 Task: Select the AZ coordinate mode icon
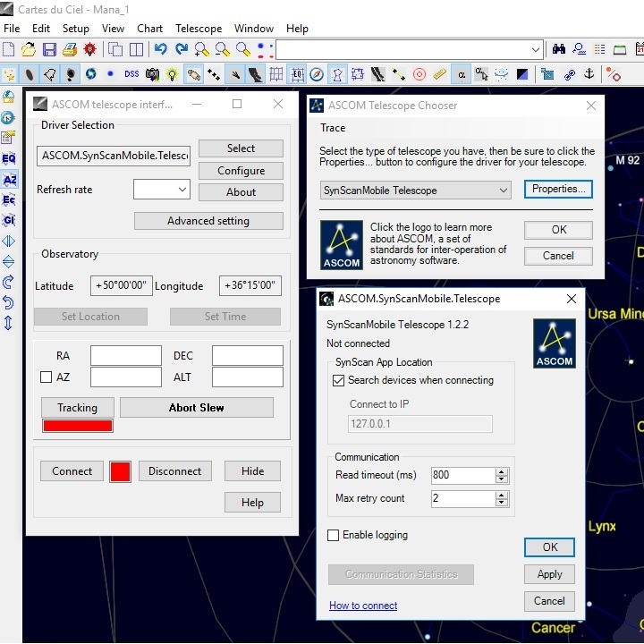[9, 180]
